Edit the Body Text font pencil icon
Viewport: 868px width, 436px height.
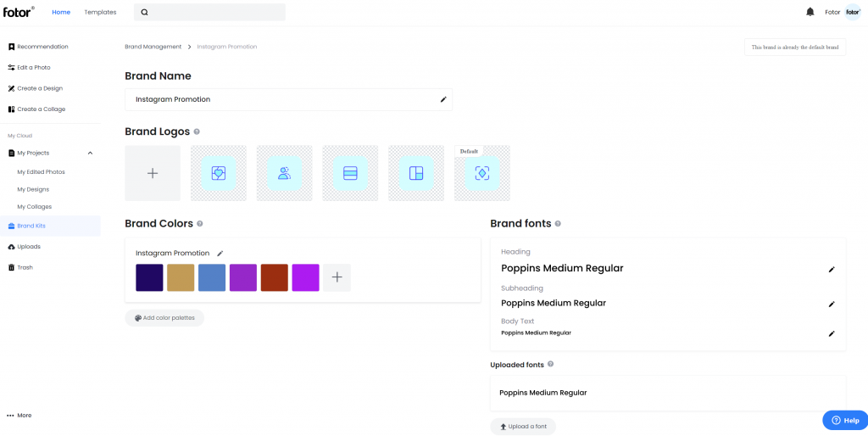click(x=831, y=333)
